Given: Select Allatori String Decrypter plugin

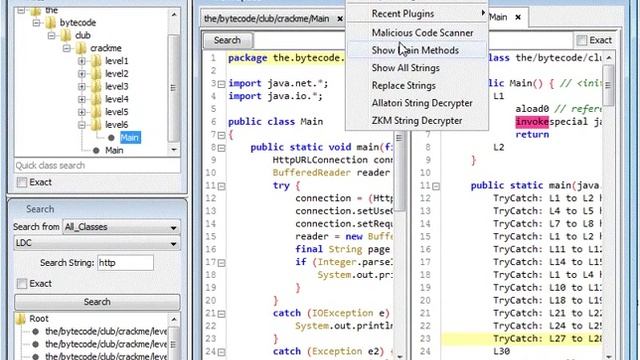Looking at the screenshot, I should (417, 103).
